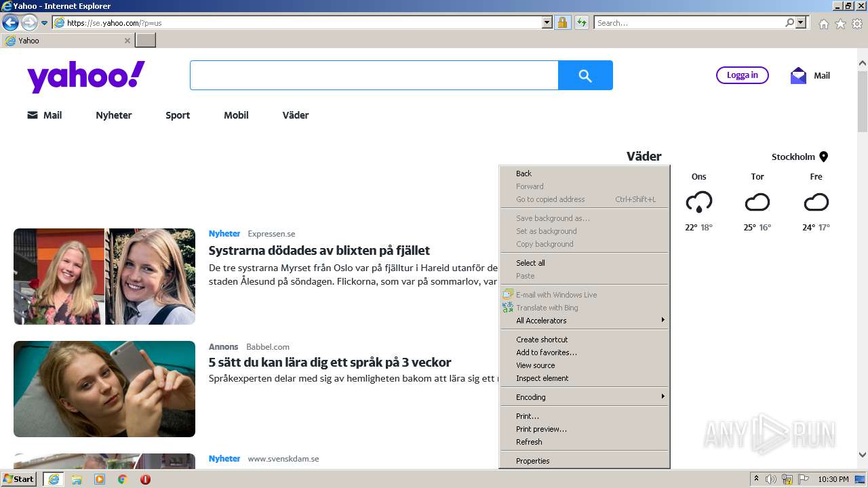The image size is (868, 488).
Task: Show hidden tray icons arrow
Action: [756, 479]
